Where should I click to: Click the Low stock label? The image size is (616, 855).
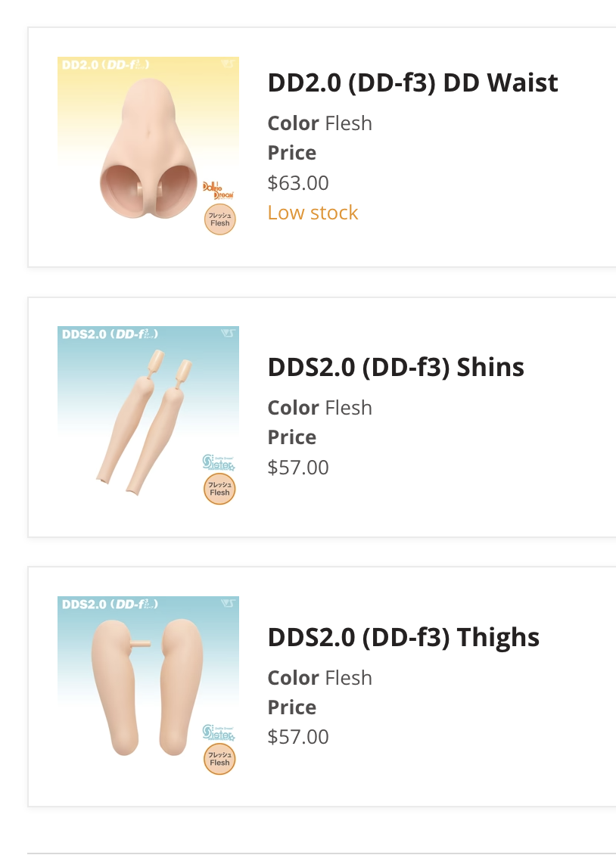(x=313, y=213)
